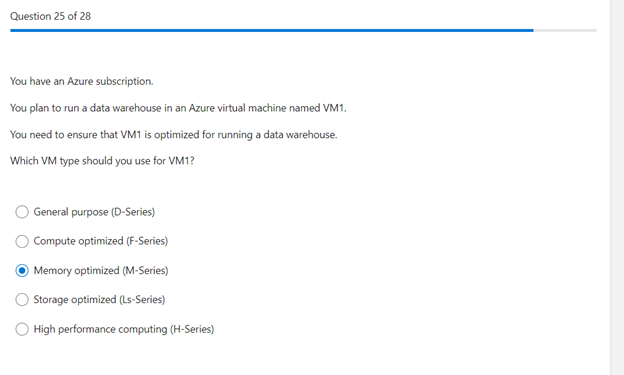Select the General purpose (D-Series) radio button
The image size is (624, 375).
point(22,212)
